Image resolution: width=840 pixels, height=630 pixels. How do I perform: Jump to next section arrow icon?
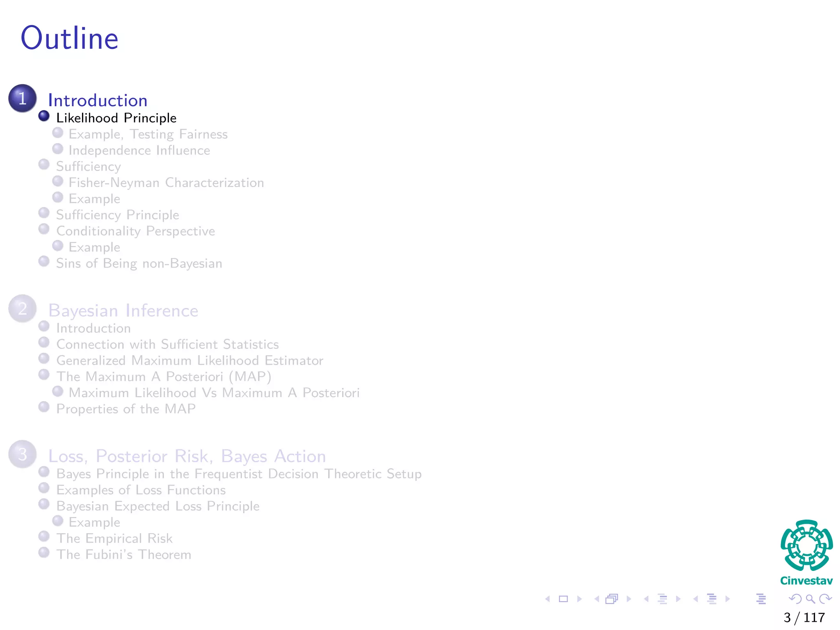tap(728, 599)
